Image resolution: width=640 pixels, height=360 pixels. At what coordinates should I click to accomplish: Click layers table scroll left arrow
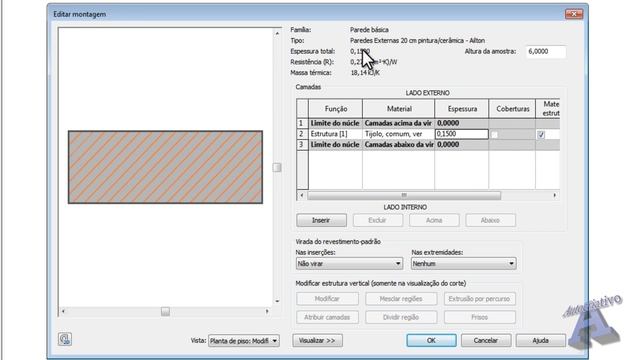(x=302, y=196)
